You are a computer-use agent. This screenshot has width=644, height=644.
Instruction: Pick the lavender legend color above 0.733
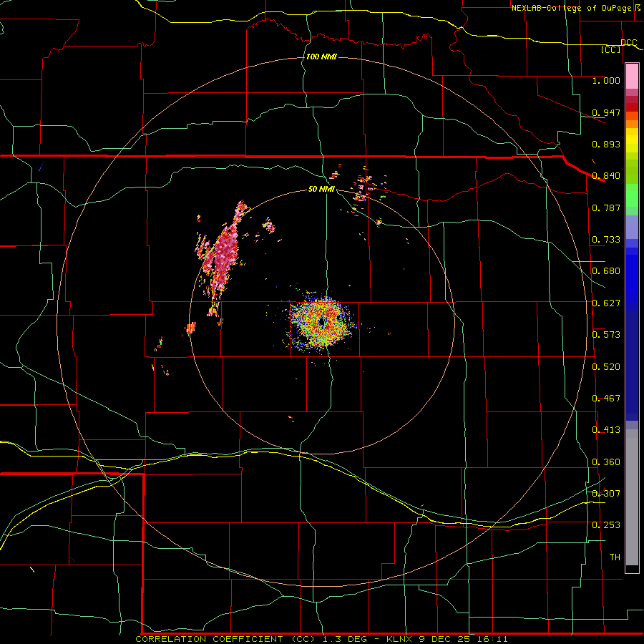pyautogui.click(x=632, y=228)
